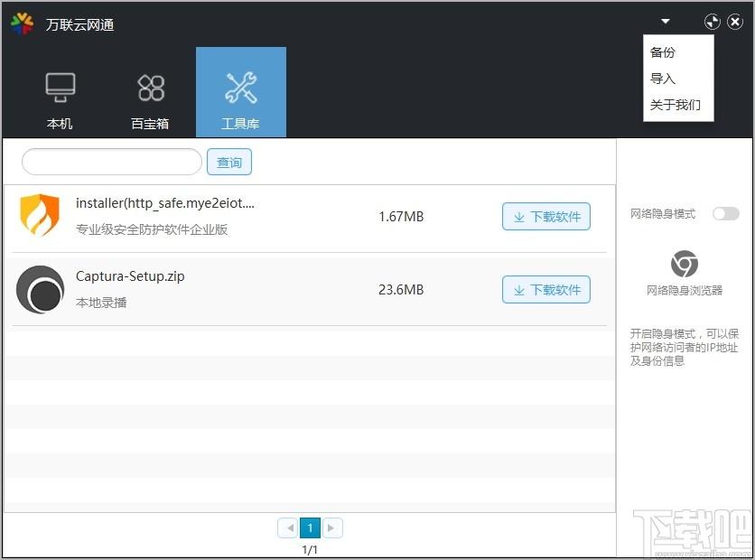
Task: Focus the tool search input field
Action: tap(112, 162)
